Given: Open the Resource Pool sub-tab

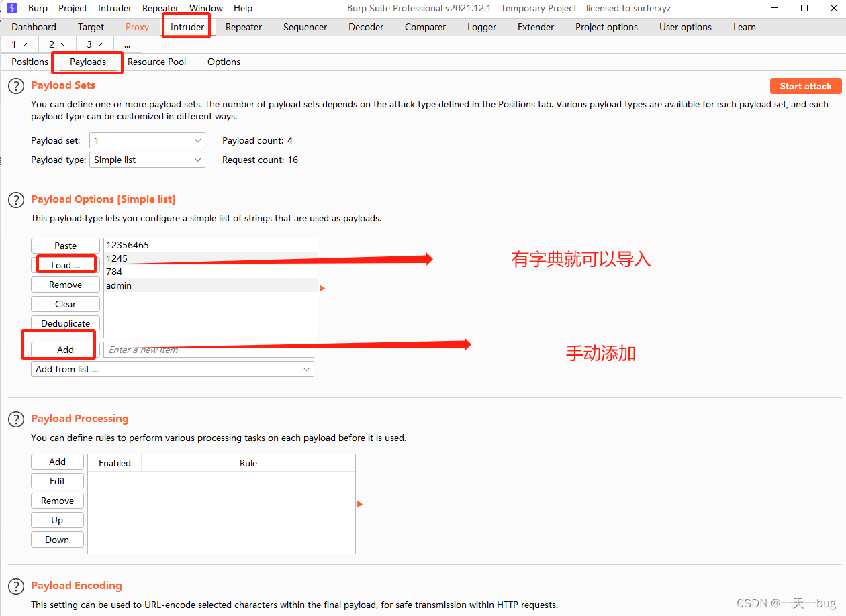Looking at the screenshot, I should point(157,62).
